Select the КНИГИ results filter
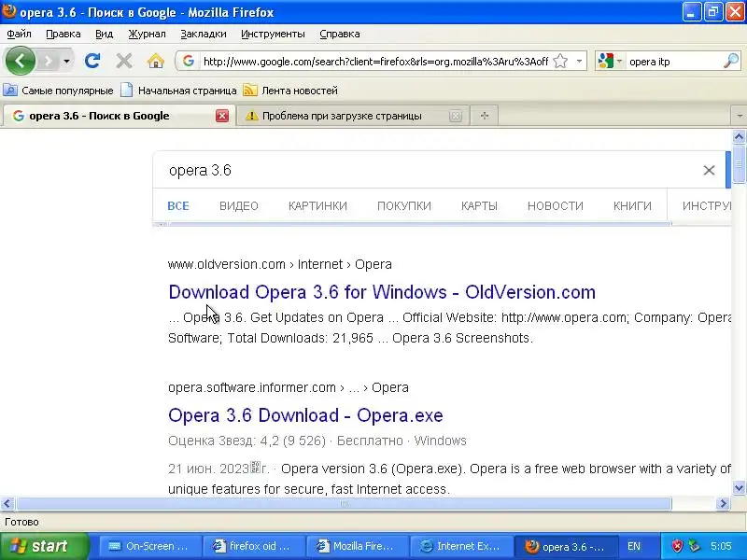 pos(632,205)
